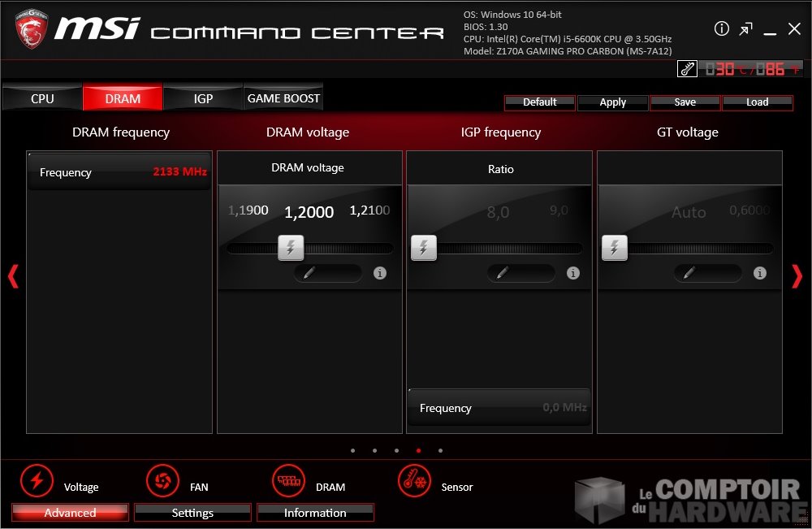This screenshot has width=812, height=529.
Task: Click the MSI dragon logo
Action: [x=32, y=28]
